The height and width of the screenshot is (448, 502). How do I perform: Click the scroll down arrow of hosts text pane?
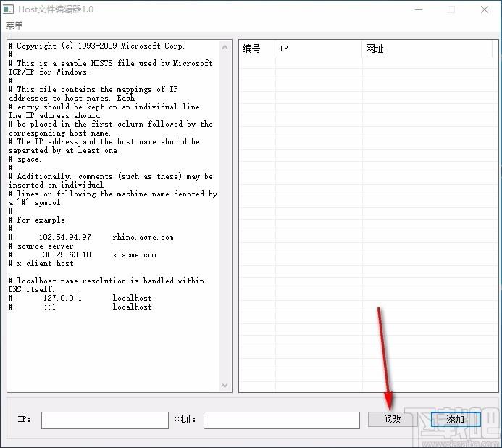pyautogui.click(x=225, y=386)
